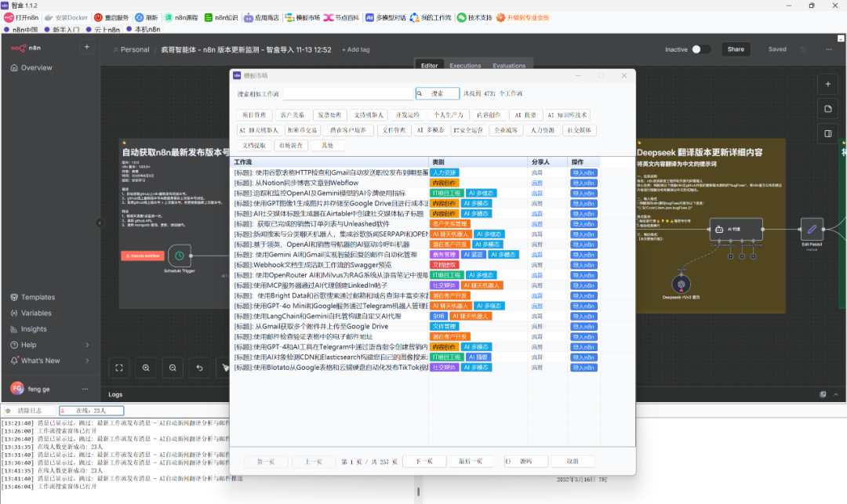This screenshot has width=847, height=504.
Task: Click the fit-to-view canvas icon
Action: click(x=119, y=367)
